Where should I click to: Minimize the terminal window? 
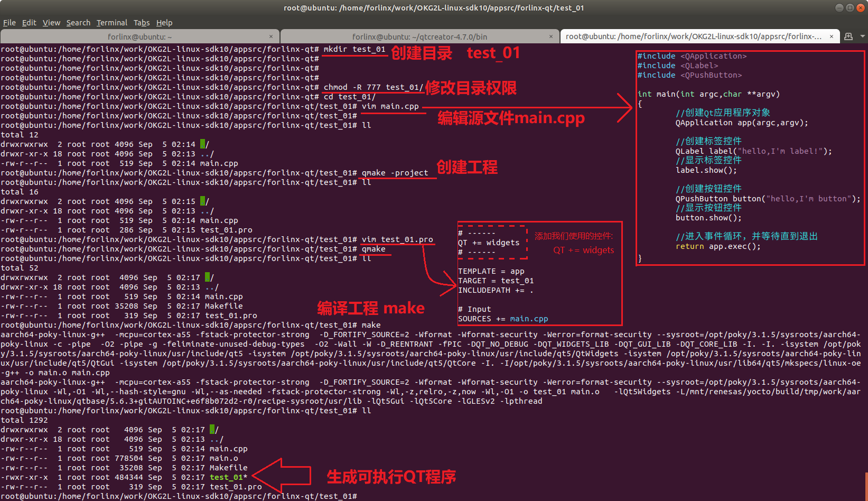point(839,7)
